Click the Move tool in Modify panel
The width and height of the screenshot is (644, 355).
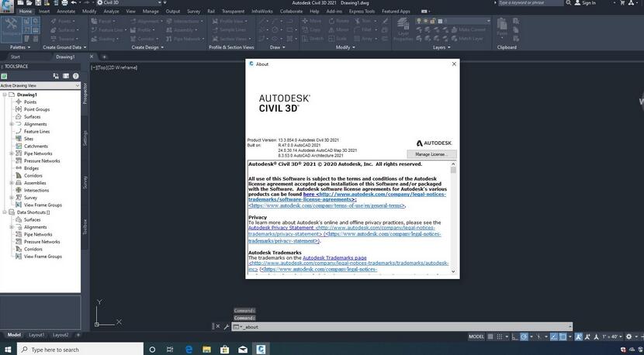click(x=312, y=21)
